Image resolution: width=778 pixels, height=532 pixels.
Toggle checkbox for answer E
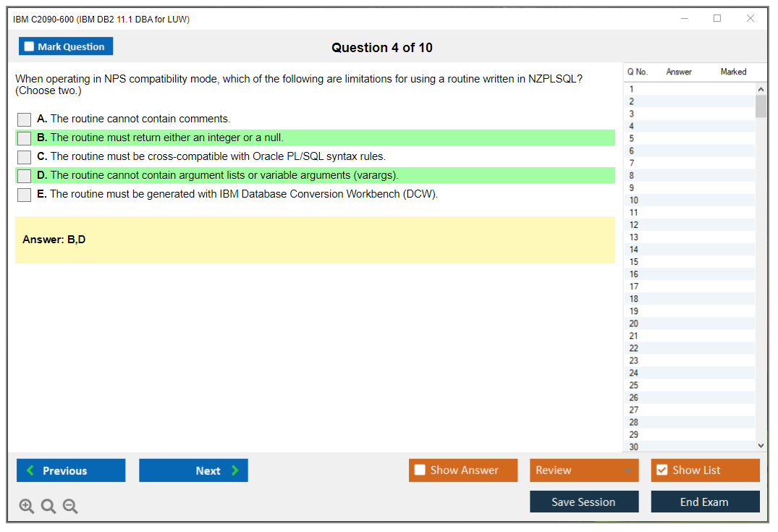pos(25,195)
